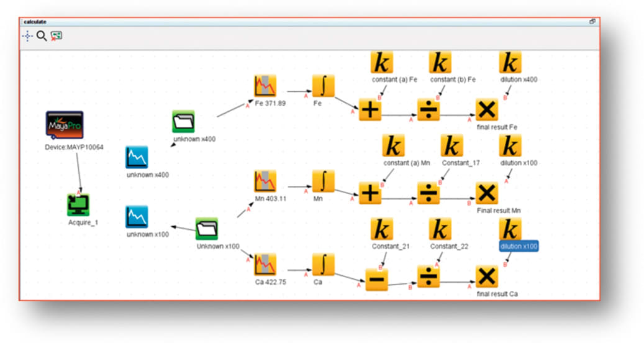The image size is (644, 343).
Task: Select the final result Fe multiply node
Action: click(487, 110)
